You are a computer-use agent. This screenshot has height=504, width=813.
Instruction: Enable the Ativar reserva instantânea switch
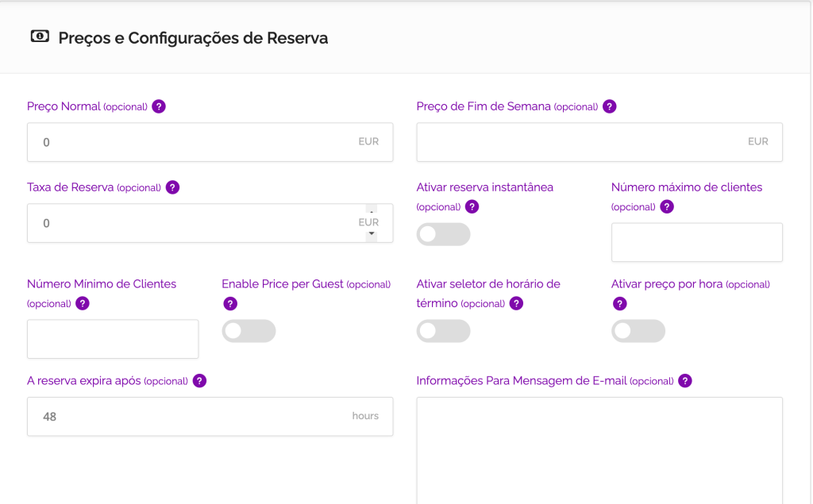[x=443, y=235]
